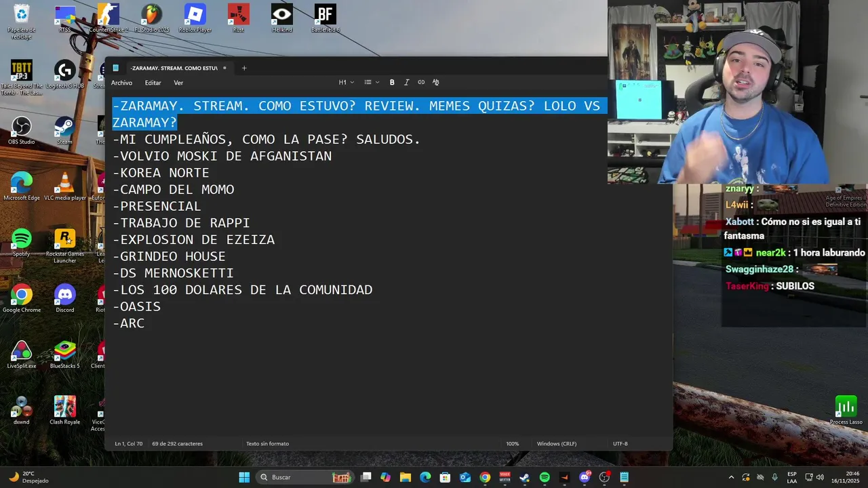Open the UTF-8 encoding entry

[620, 444]
